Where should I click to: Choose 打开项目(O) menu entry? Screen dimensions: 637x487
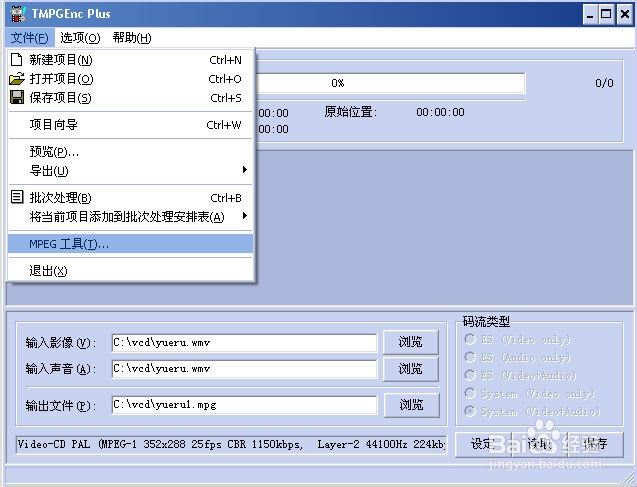(130, 78)
